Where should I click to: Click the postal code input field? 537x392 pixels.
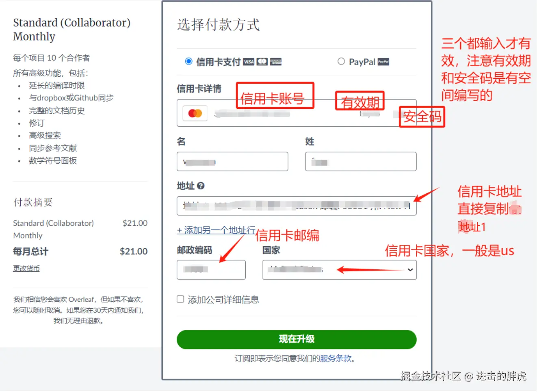click(211, 270)
